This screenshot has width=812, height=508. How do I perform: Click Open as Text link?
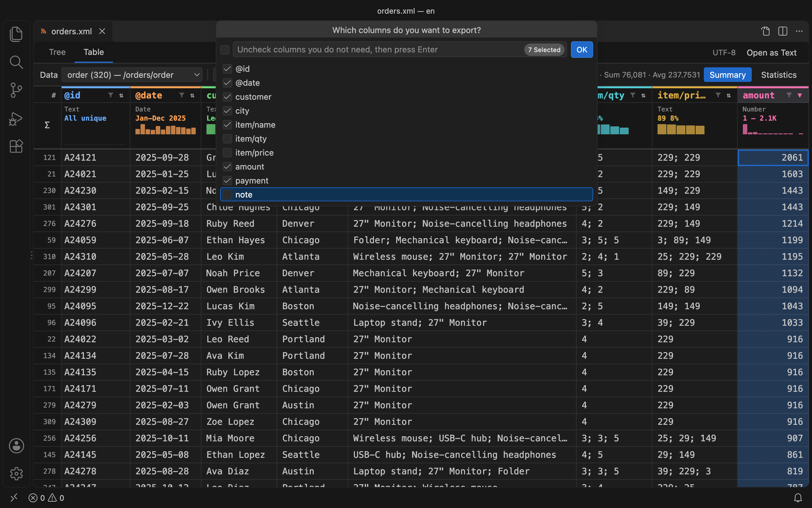click(771, 53)
